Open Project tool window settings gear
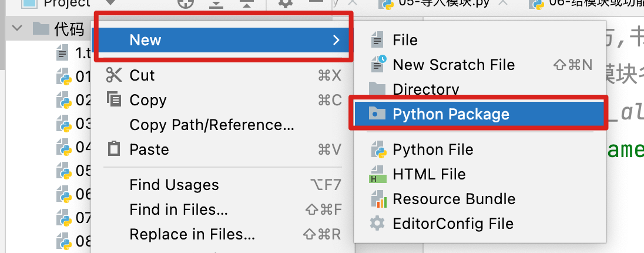Viewport: 644px width, 253px height. [x=286, y=4]
